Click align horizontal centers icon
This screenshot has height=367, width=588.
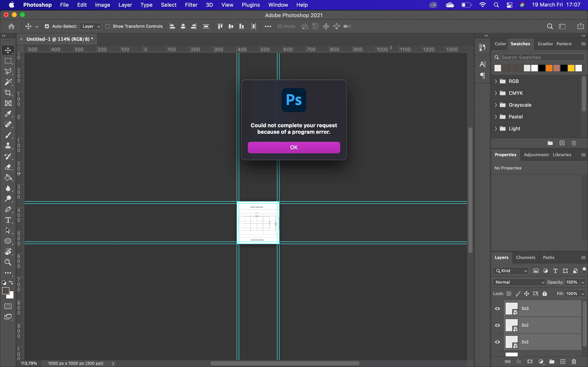click(183, 26)
